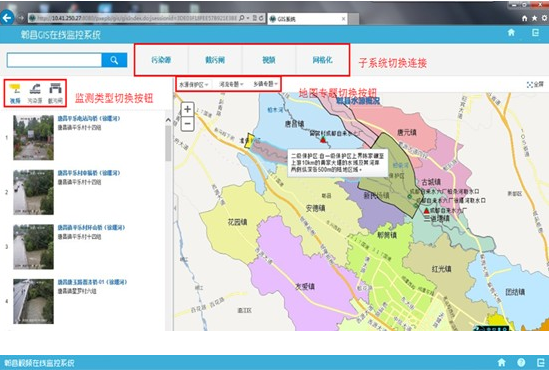Viewport: 549px width, 370px height.
Task: Click the 唐元镇 label on the map
Action: (x=407, y=132)
